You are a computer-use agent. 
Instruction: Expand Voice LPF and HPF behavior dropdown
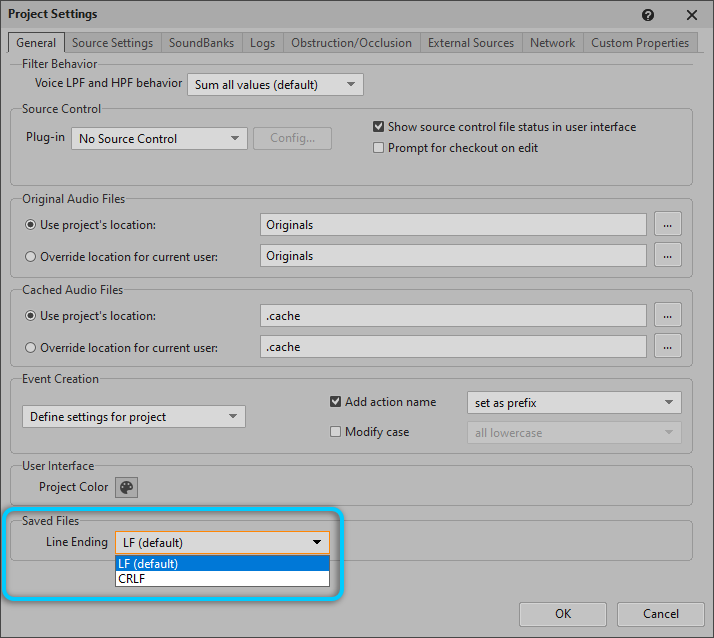tap(275, 85)
